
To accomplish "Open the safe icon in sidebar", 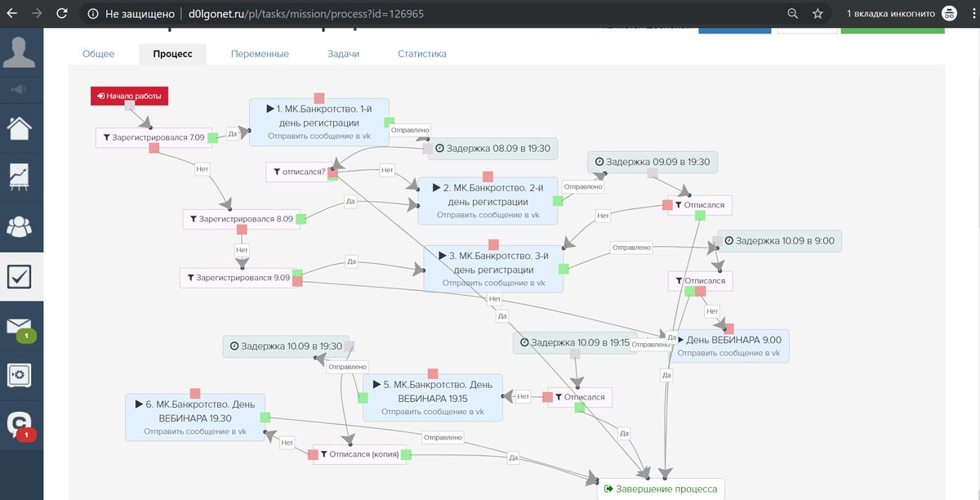I will point(20,376).
